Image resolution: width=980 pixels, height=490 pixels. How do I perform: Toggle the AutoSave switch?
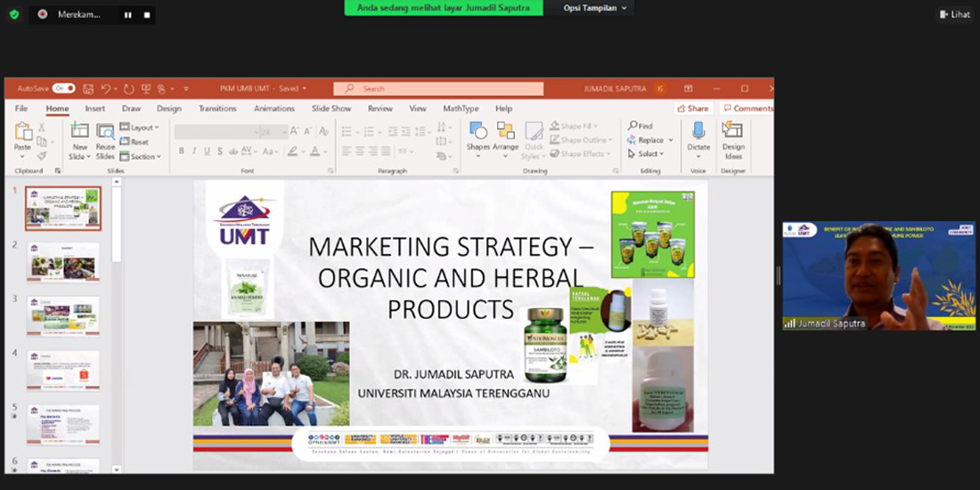click(63, 89)
